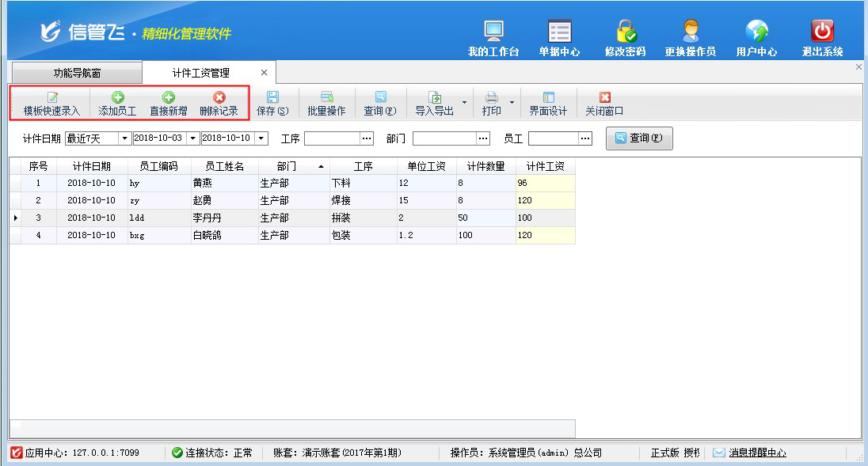Save using the 保存(S) toolbar icon

[x=272, y=104]
